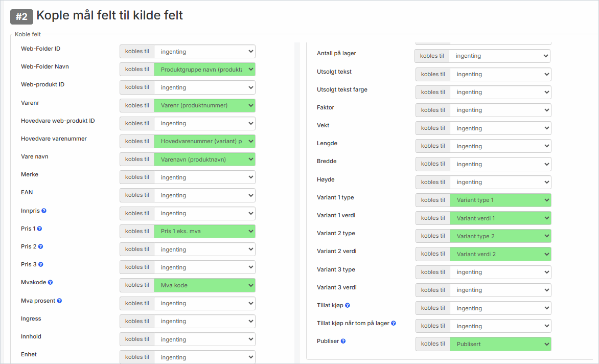Expand the Varenr mapping dropdown

pos(204,105)
